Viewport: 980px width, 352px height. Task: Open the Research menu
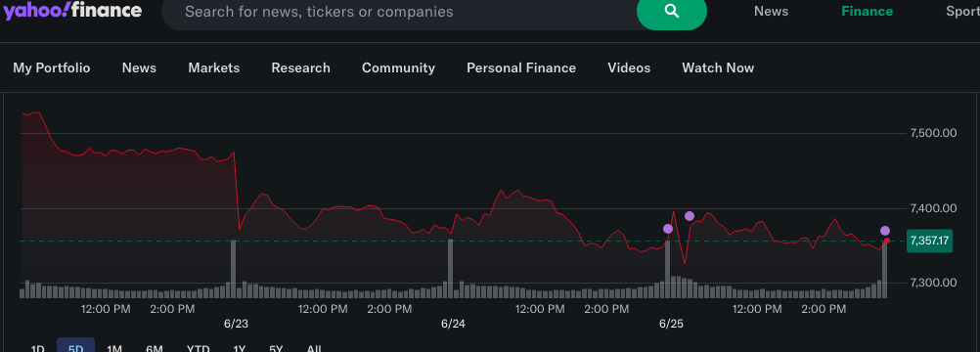300,67
